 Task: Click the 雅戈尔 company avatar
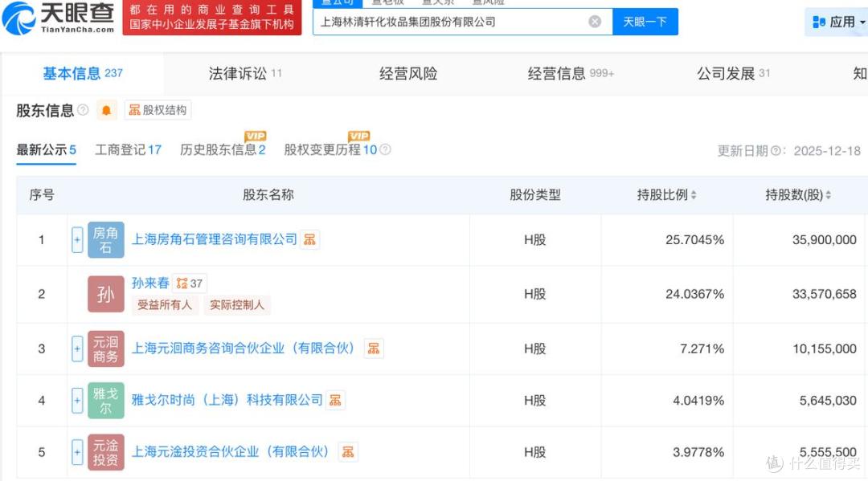(106, 400)
